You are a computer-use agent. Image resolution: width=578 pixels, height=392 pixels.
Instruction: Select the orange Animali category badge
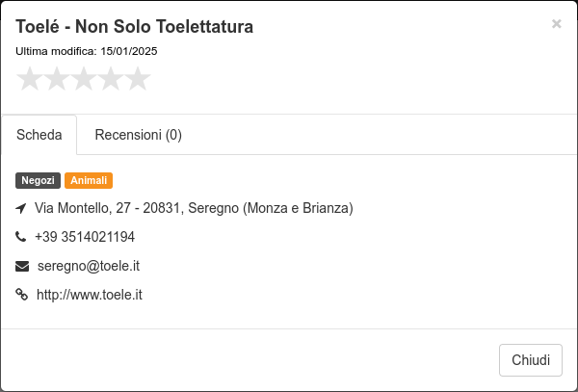89,180
